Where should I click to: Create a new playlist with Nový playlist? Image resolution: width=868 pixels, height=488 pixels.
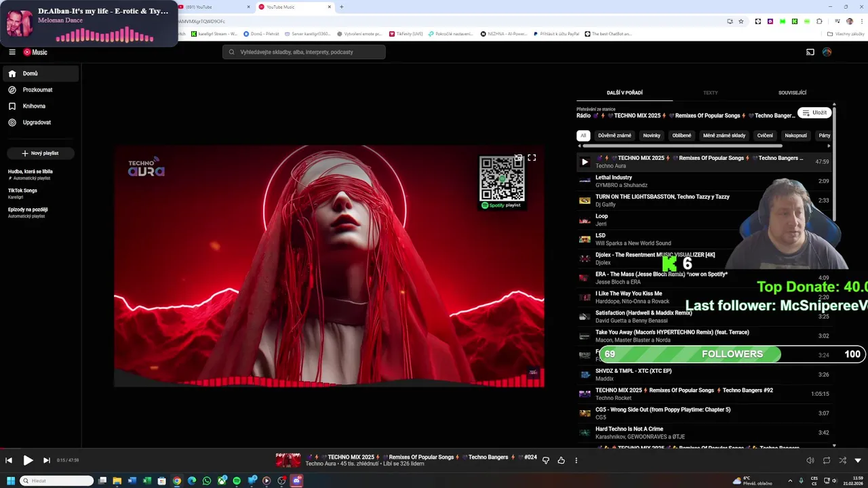click(41, 153)
